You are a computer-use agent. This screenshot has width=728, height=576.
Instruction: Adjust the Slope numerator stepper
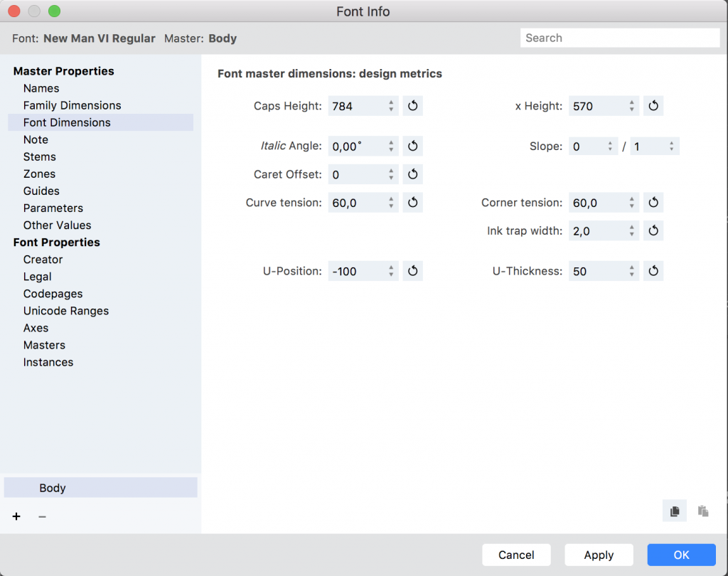pos(610,146)
